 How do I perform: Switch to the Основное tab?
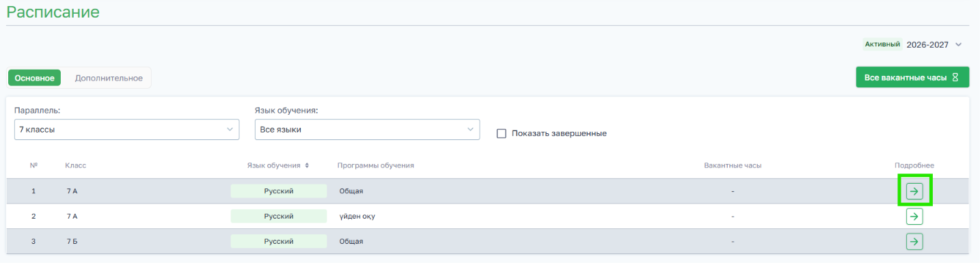(x=34, y=78)
